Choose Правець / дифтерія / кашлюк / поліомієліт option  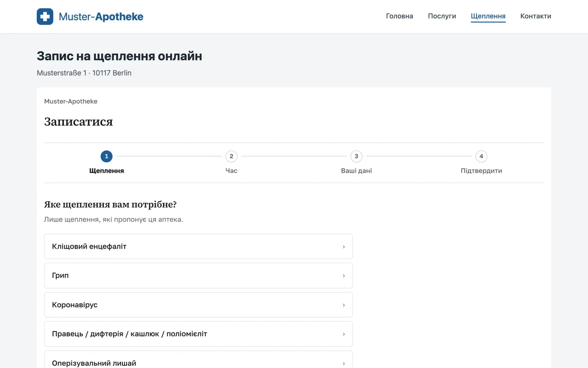[x=198, y=334]
